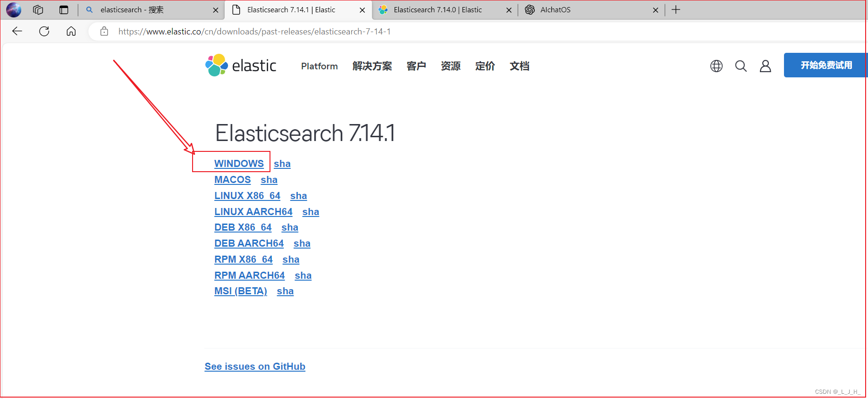The width and height of the screenshot is (868, 399).
Task: Open See issues on GitHub link
Action: (255, 366)
